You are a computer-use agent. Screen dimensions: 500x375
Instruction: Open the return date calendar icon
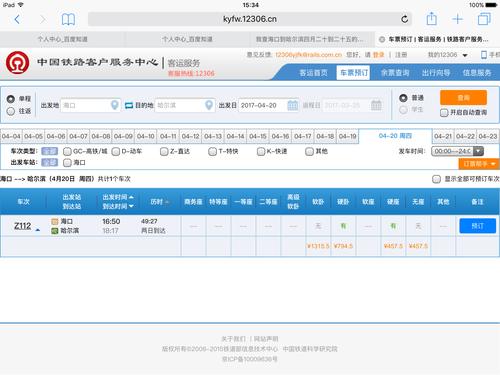click(x=376, y=105)
